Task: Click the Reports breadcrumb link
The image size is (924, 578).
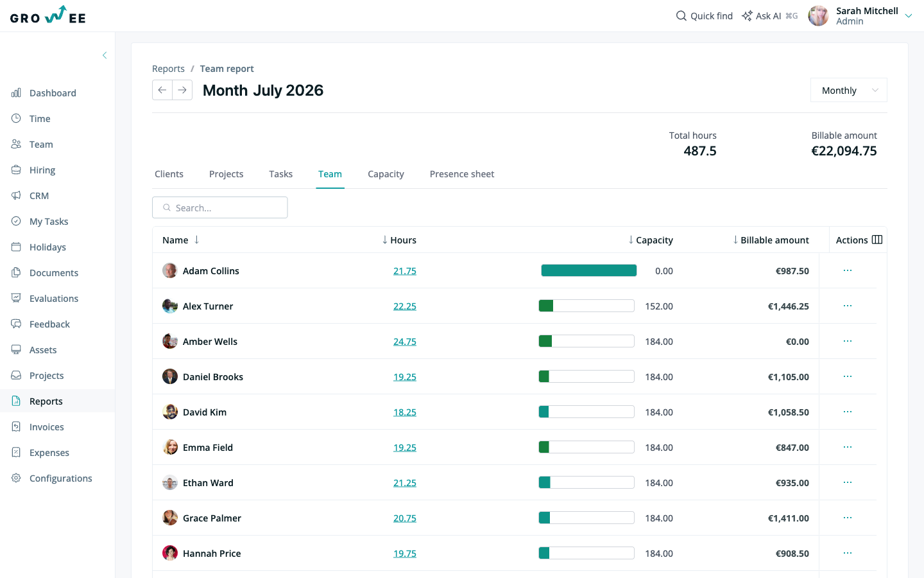Action: pyautogui.click(x=168, y=69)
